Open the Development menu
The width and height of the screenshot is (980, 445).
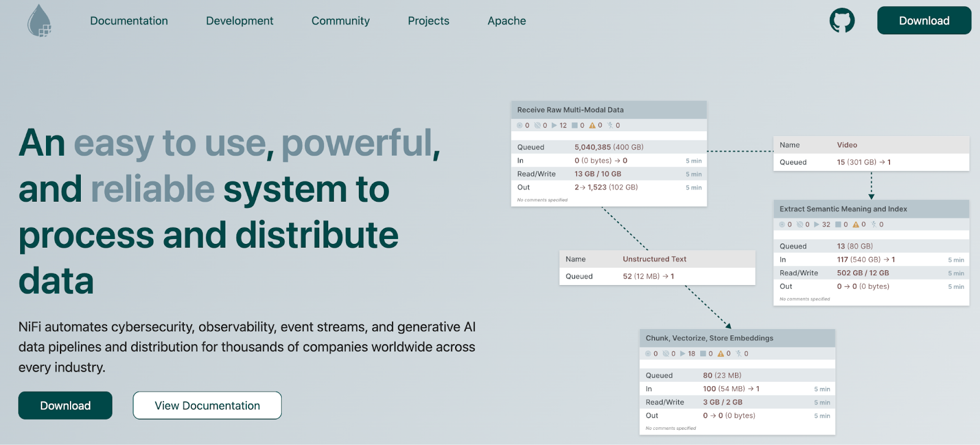coord(239,21)
